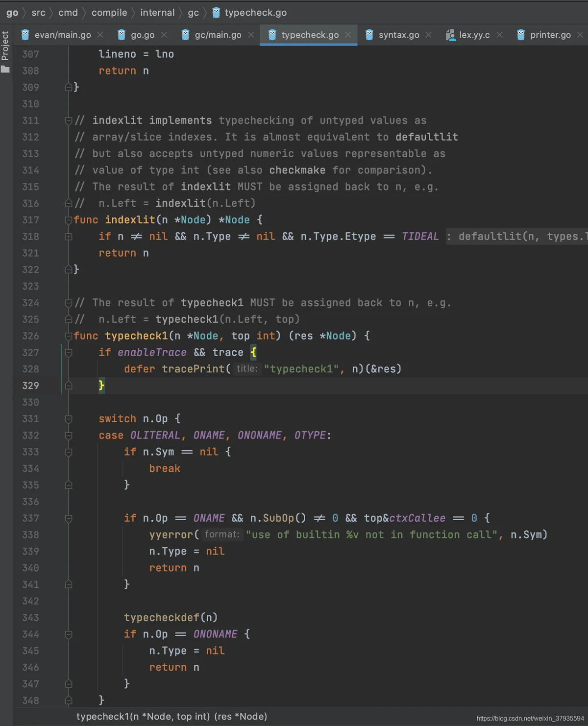Click the typecheck1 function breadcrumb at bottom
This screenshot has height=726, width=588.
pos(171,716)
